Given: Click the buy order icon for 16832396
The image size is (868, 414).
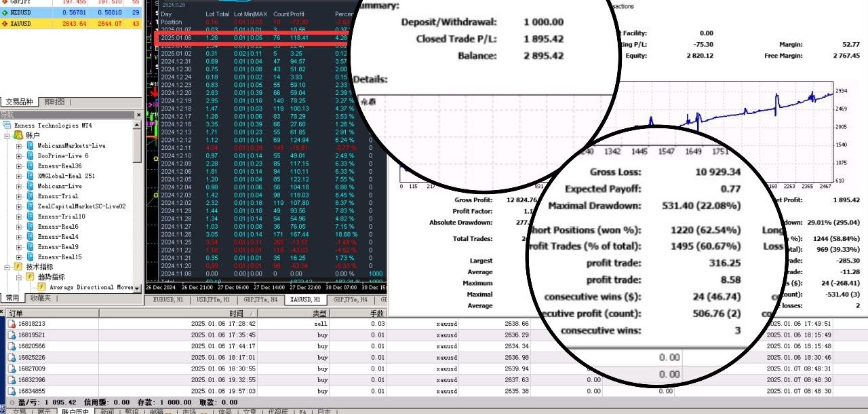Looking at the screenshot, I should [x=11, y=380].
